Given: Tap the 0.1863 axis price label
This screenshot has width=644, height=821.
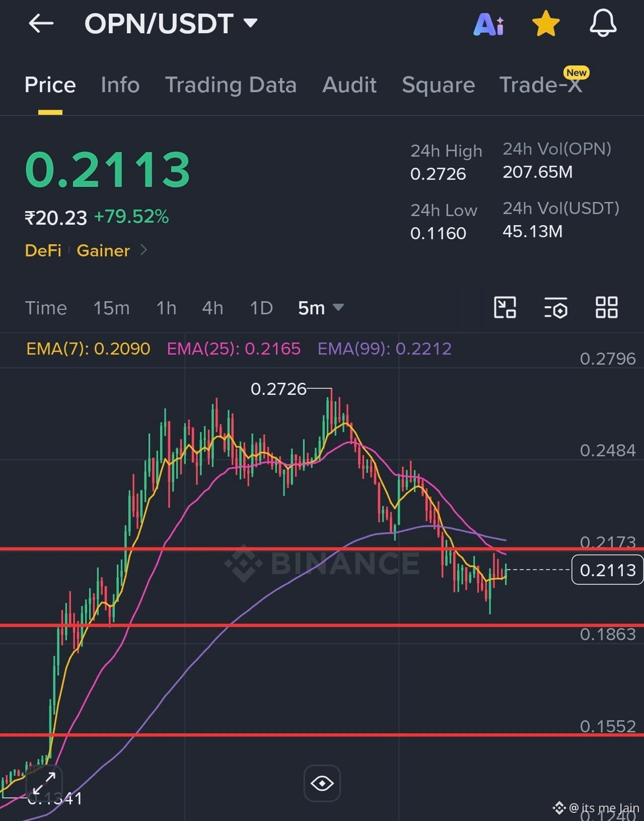Looking at the screenshot, I should click(608, 634).
